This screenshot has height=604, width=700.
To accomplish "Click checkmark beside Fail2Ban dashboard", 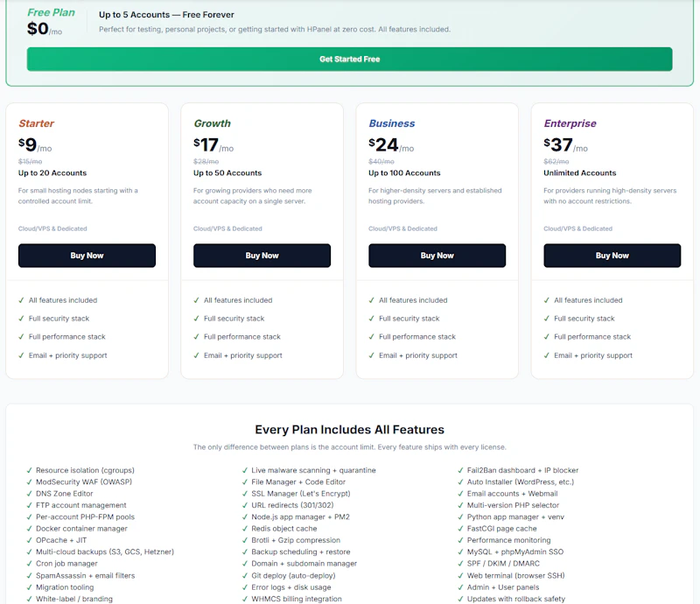I will (460, 470).
